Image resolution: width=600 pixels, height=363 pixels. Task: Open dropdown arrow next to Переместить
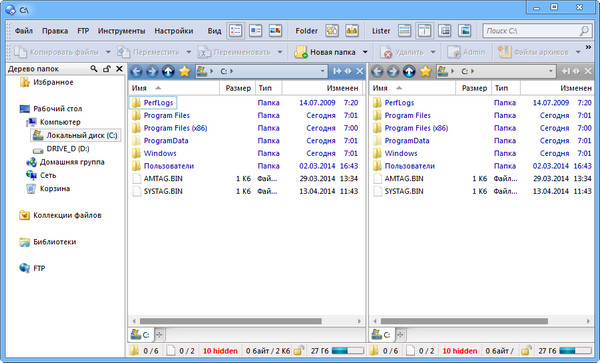(x=189, y=52)
